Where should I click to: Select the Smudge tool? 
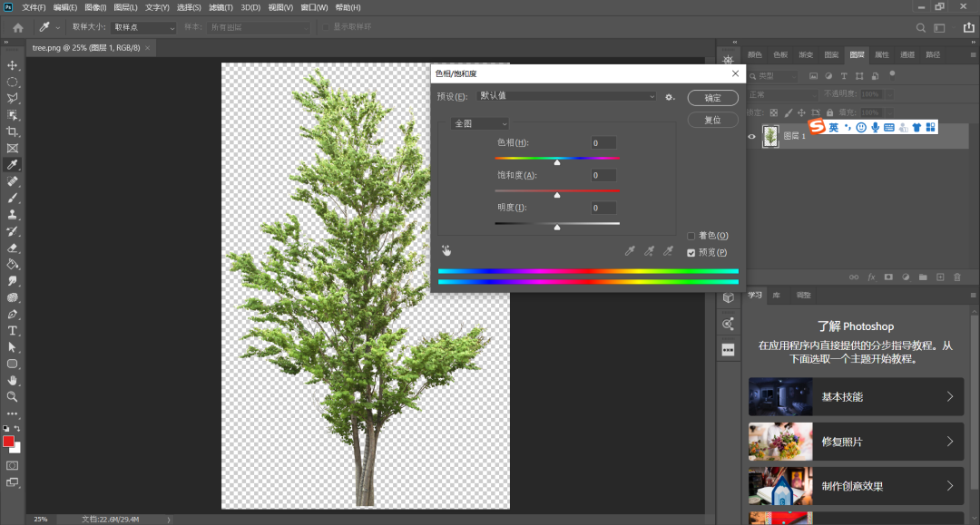point(12,281)
